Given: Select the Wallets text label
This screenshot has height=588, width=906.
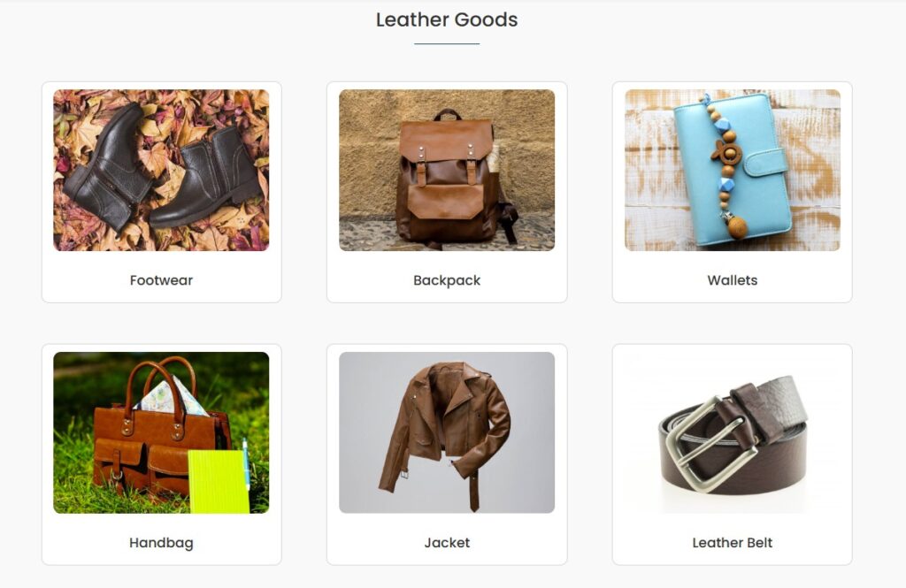Looking at the screenshot, I should pyautogui.click(x=732, y=280).
